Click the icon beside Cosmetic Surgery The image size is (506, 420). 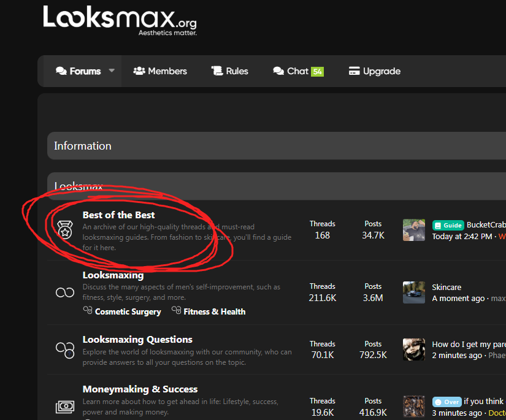tap(88, 310)
